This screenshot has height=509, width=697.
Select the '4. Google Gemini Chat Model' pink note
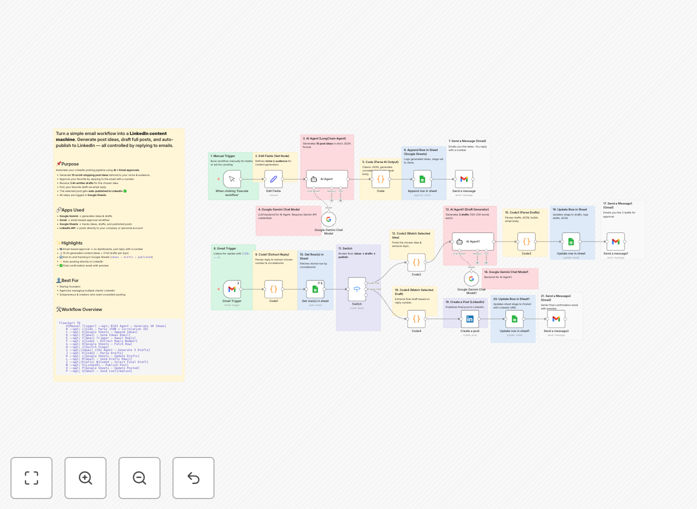(288, 221)
